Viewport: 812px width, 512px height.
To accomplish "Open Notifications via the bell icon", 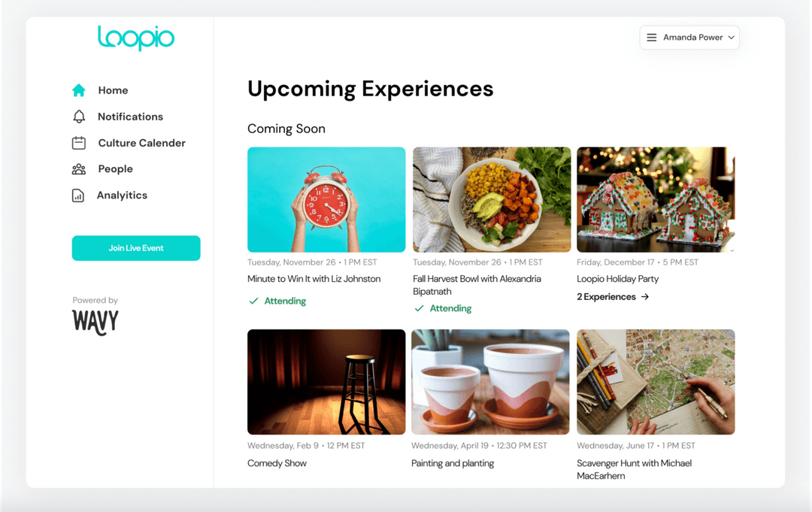I will point(78,117).
